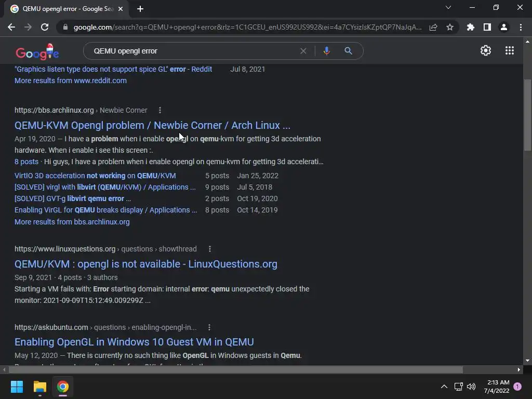The image size is (532, 399).
Task: Open the volume control tray icon
Action: (x=471, y=387)
